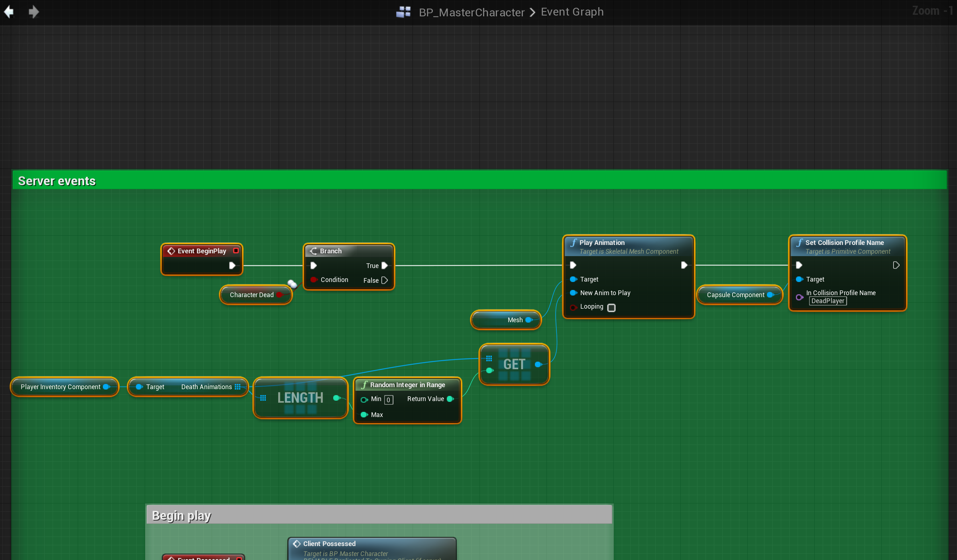Image resolution: width=957 pixels, height=560 pixels.
Task: Click BP_MasterCharacter in the breadcrumb
Action: (472, 12)
